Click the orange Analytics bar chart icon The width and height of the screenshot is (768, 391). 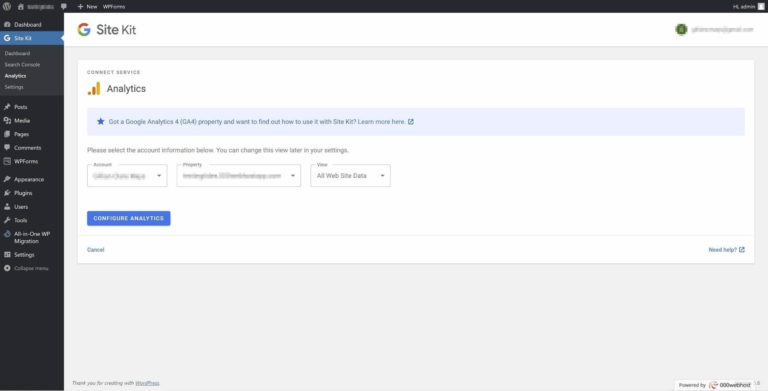(94, 89)
